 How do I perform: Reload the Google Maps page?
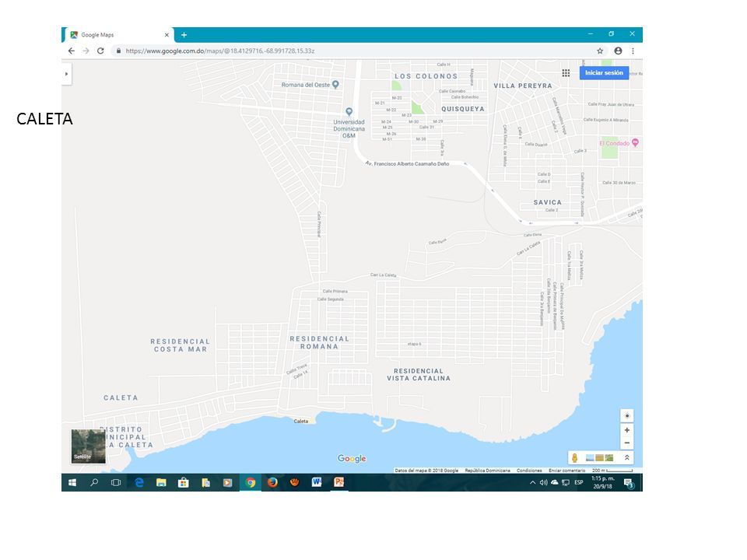pos(100,51)
